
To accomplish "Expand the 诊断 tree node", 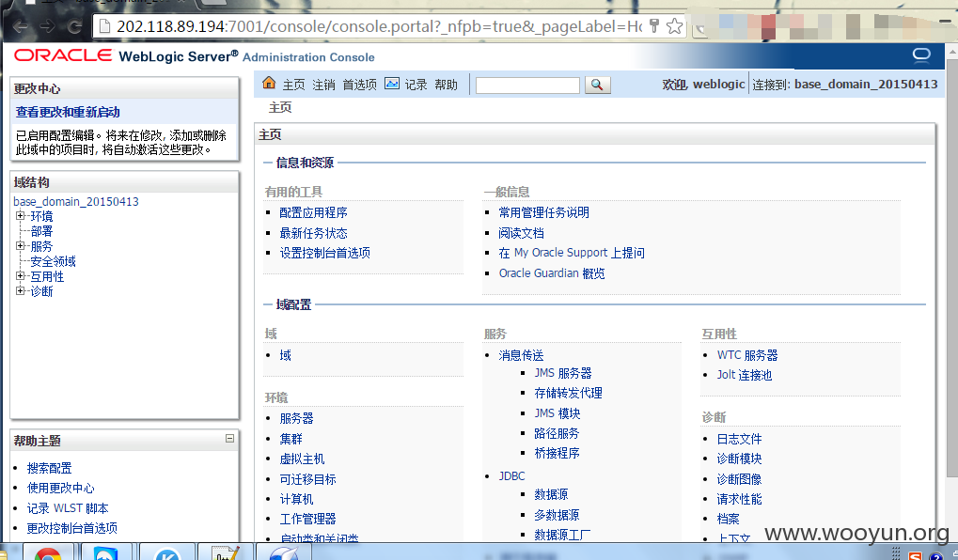I will (20, 290).
